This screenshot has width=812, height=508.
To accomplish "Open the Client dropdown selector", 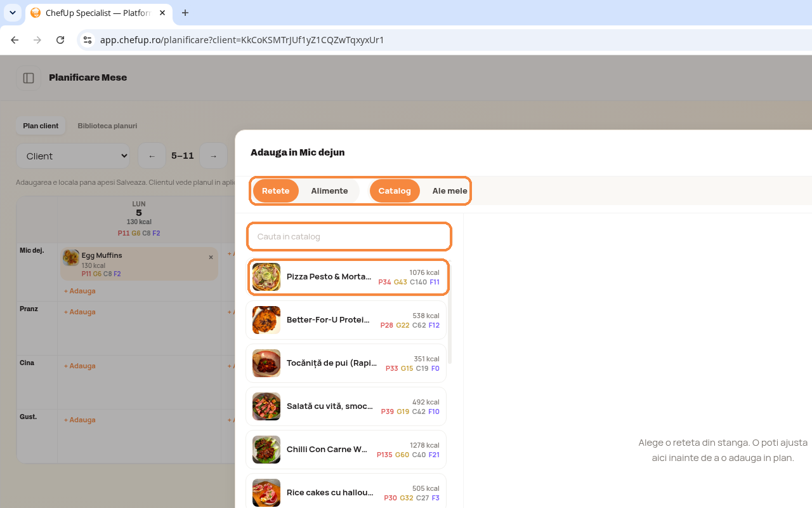I will (73, 156).
